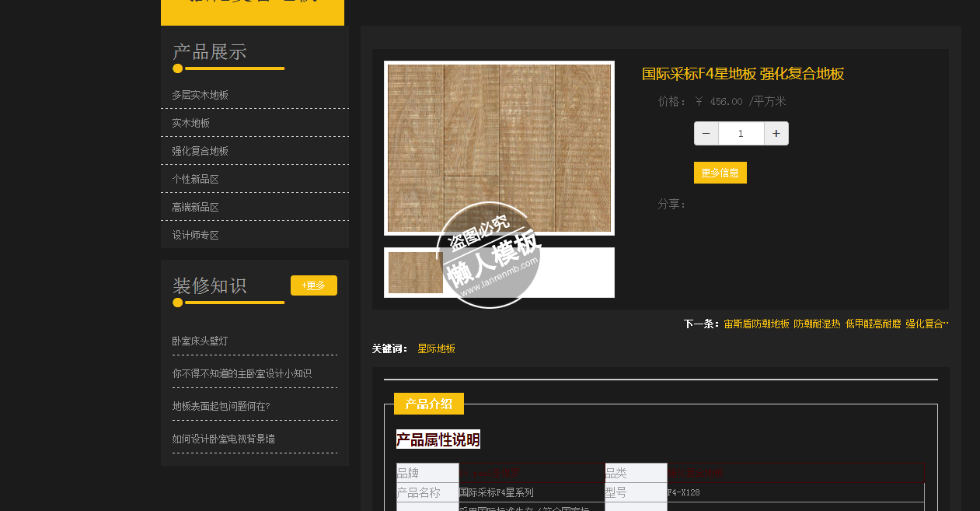Click the 产品名称 table header cell
The width and height of the screenshot is (980, 511).
point(427,492)
